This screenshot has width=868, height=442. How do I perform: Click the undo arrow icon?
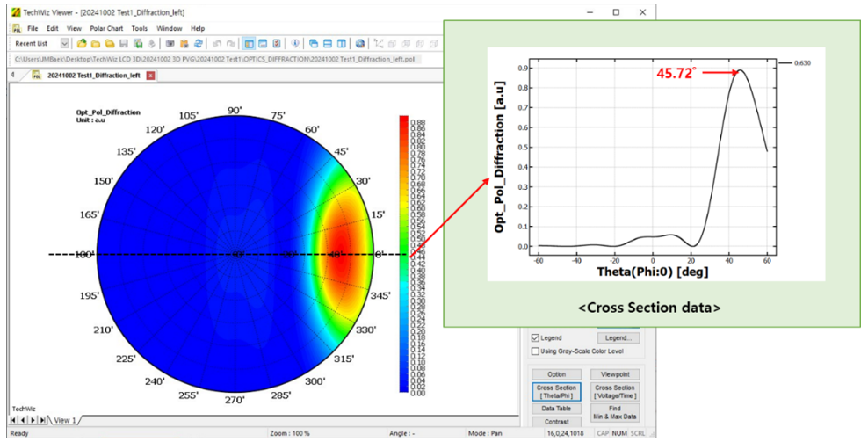pyautogui.click(x=217, y=43)
